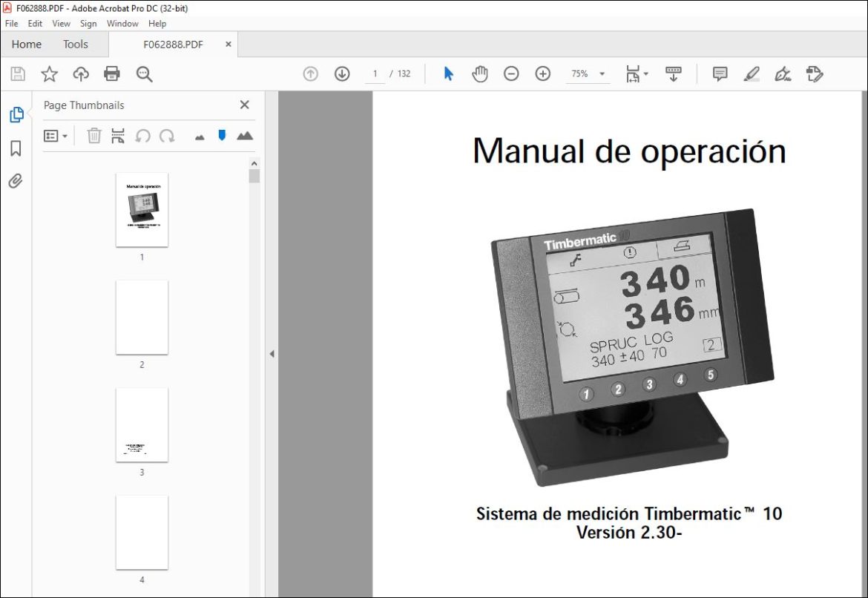Close the Page Thumbnails panel
This screenshot has width=868, height=598.
[245, 105]
